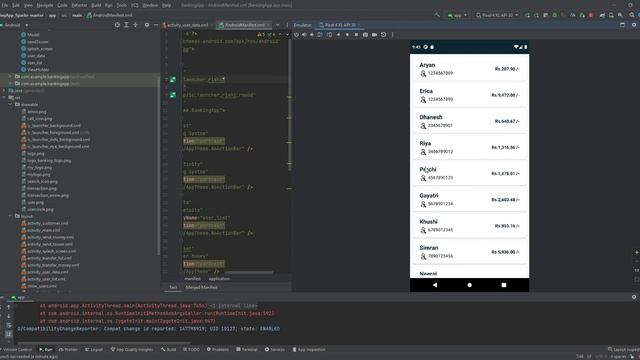The width and height of the screenshot is (640, 360).
Task: Open the File menu
Action: (4, 5)
